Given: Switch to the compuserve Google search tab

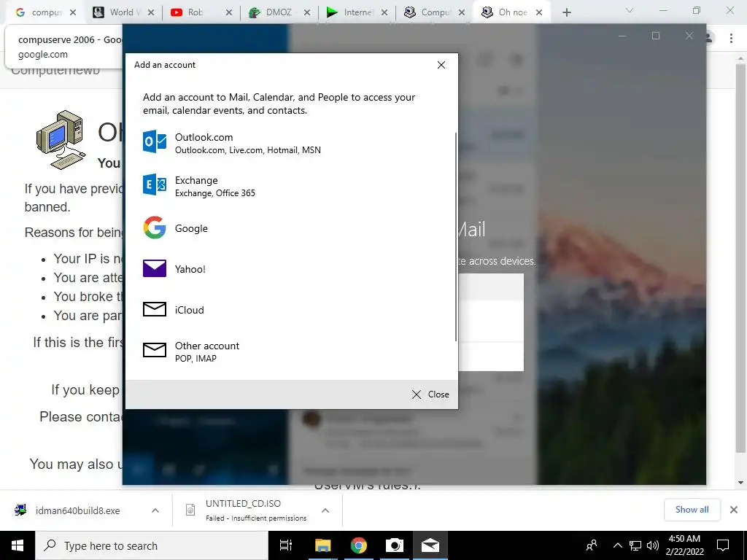Looking at the screenshot, I should 41,12.
